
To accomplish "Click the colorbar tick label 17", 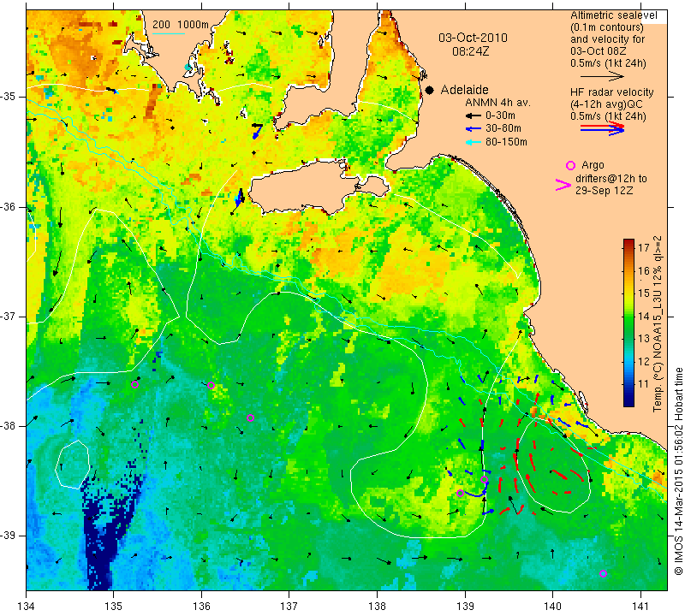I will point(644,248).
